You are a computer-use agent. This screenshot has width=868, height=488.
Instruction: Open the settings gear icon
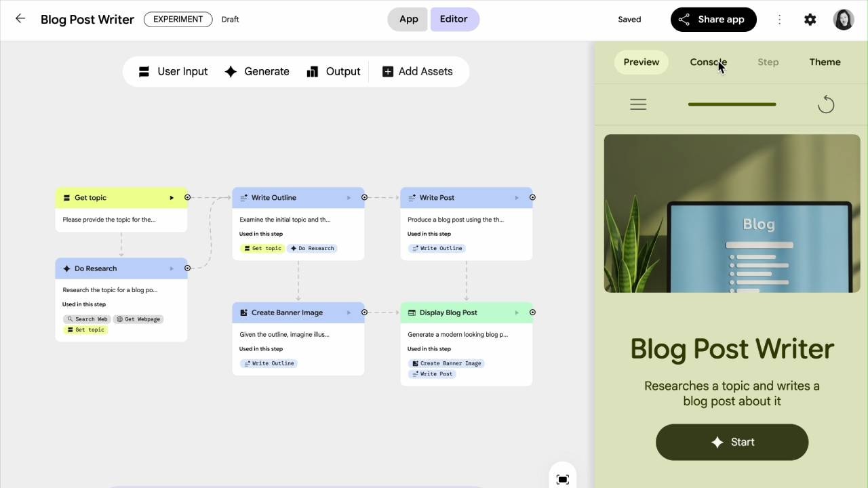tap(810, 20)
